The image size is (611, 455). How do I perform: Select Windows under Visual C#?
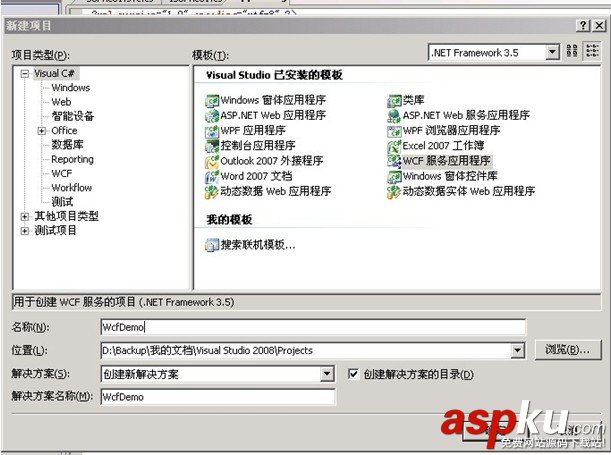coord(71,88)
